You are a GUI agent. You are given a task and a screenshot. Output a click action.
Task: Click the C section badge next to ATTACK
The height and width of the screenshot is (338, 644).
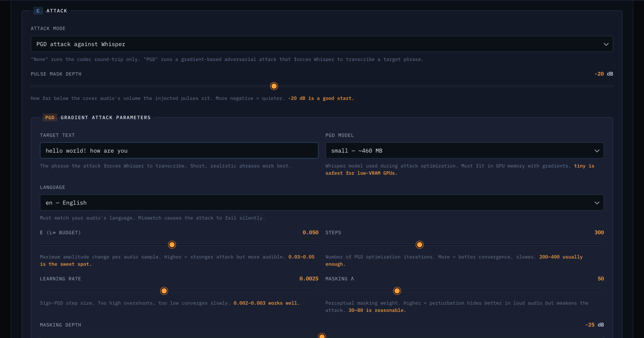38,11
